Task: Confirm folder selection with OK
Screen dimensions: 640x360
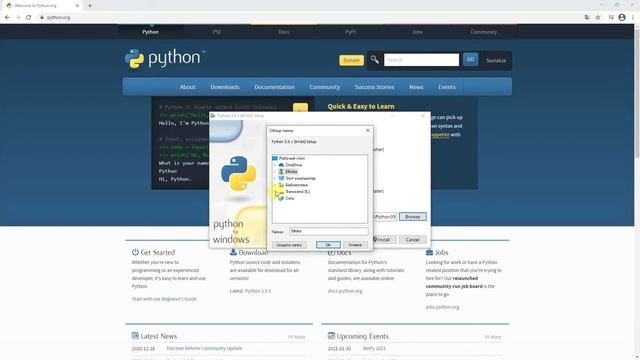Action: coord(328,245)
